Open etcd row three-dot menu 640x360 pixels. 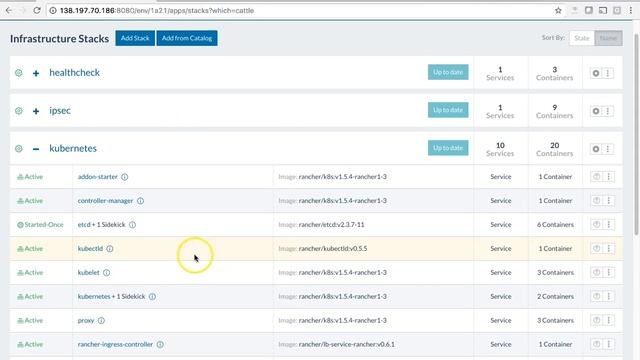point(609,224)
